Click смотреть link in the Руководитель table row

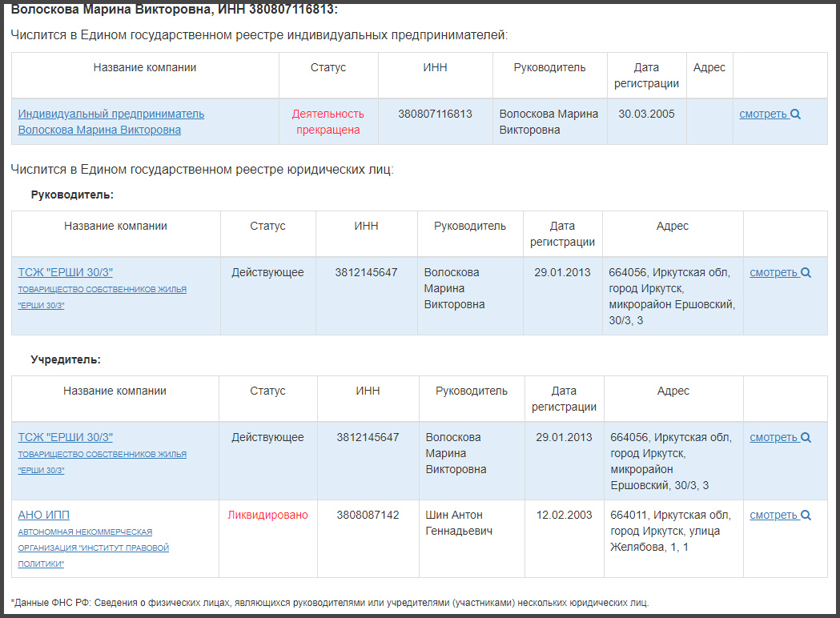(774, 273)
